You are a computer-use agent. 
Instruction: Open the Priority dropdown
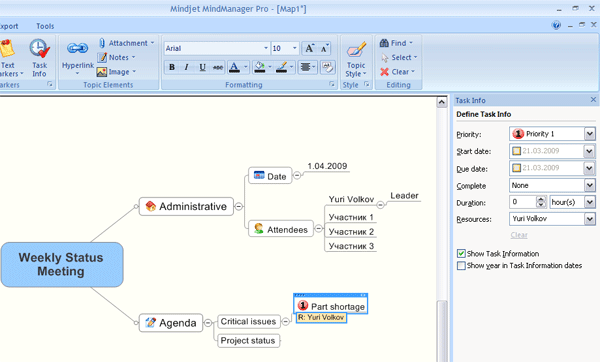click(590, 134)
